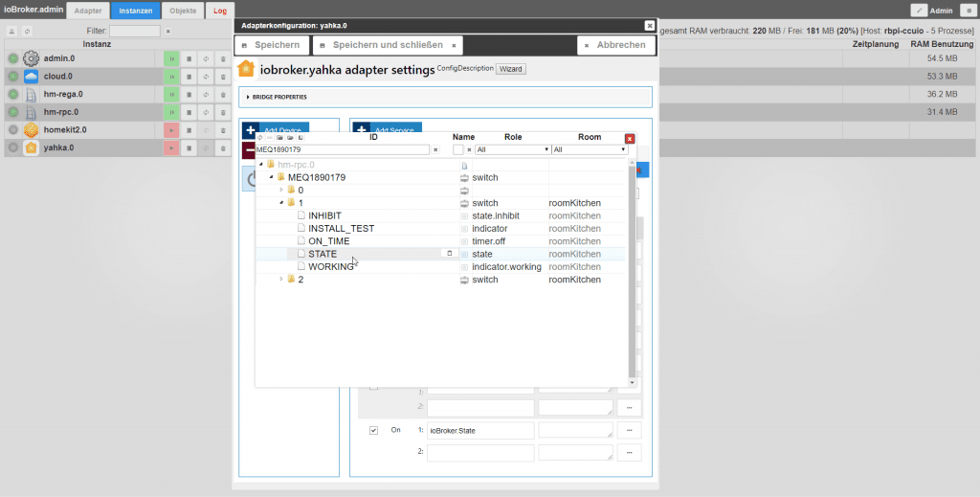Restart the hm-rega.0 instance
The width and height of the screenshot is (980, 497).
coord(206,95)
